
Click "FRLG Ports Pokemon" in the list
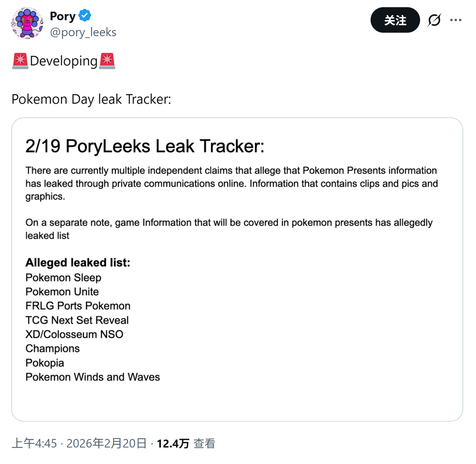click(78, 306)
